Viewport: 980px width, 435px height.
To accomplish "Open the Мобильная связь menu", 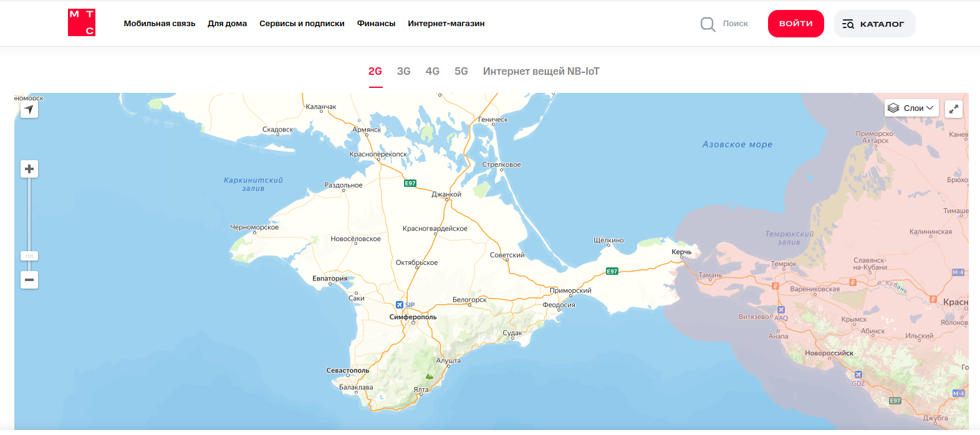I will [x=160, y=24].
